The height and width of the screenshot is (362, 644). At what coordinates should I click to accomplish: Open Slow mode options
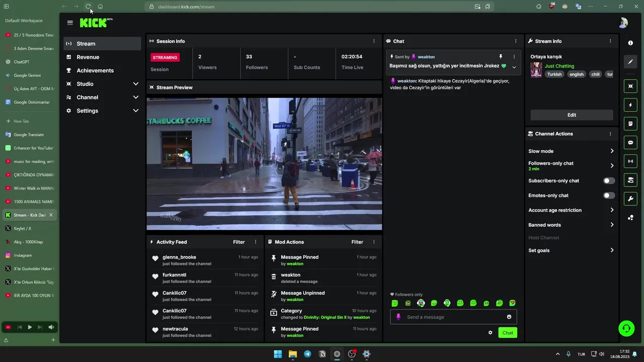[571, 151]
